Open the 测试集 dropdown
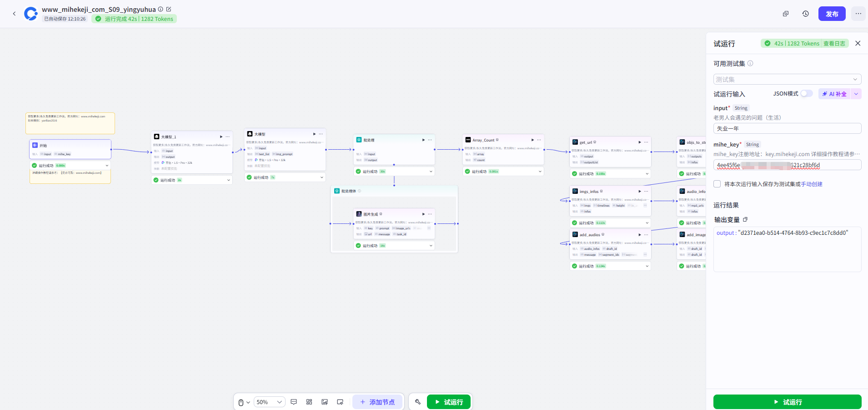 coord(787,79)
